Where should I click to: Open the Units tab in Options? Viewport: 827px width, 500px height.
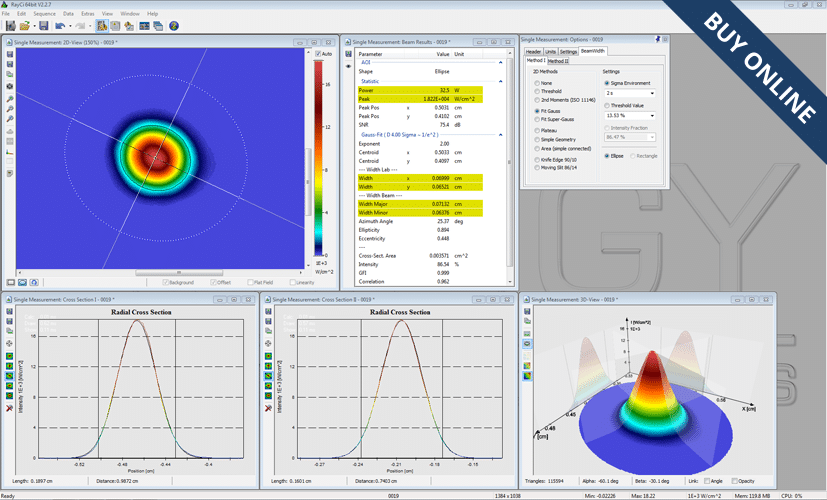tap(550, 52)
